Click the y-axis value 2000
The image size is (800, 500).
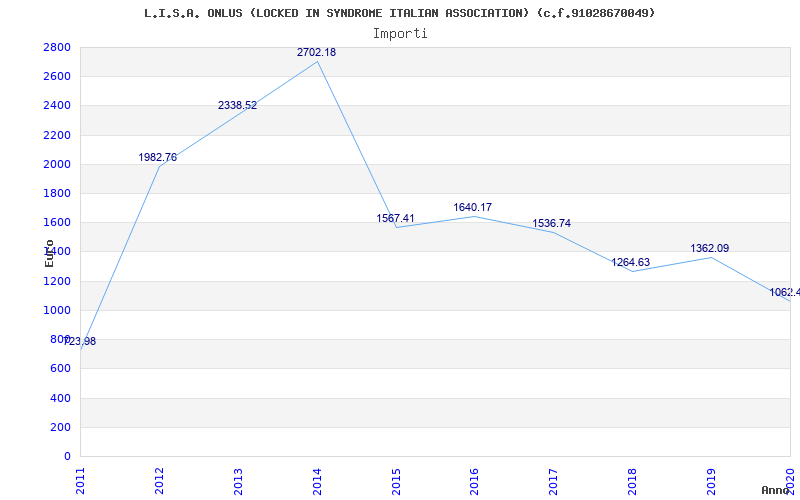coord(57,164)
